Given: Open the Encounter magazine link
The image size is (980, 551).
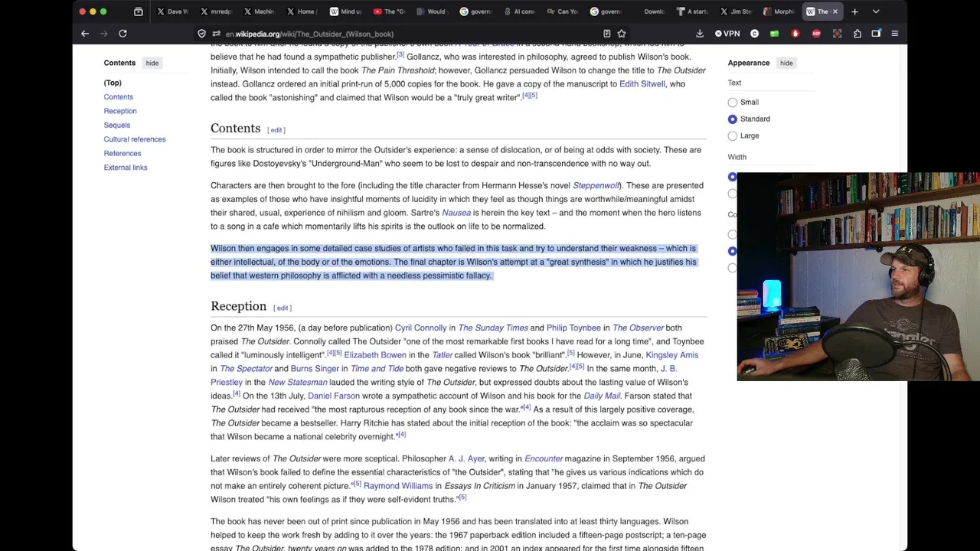Looking at the screenshot, I should pos(544,458).
